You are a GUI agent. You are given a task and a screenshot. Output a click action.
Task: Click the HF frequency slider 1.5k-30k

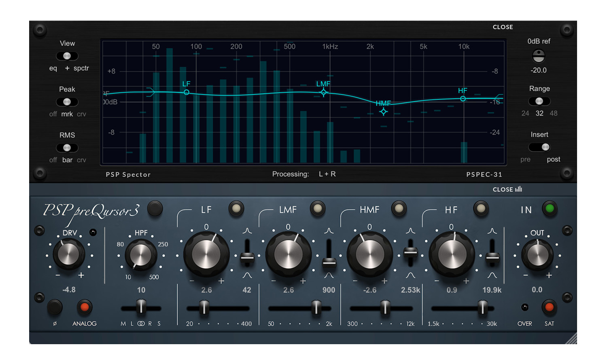click(463, 308)
